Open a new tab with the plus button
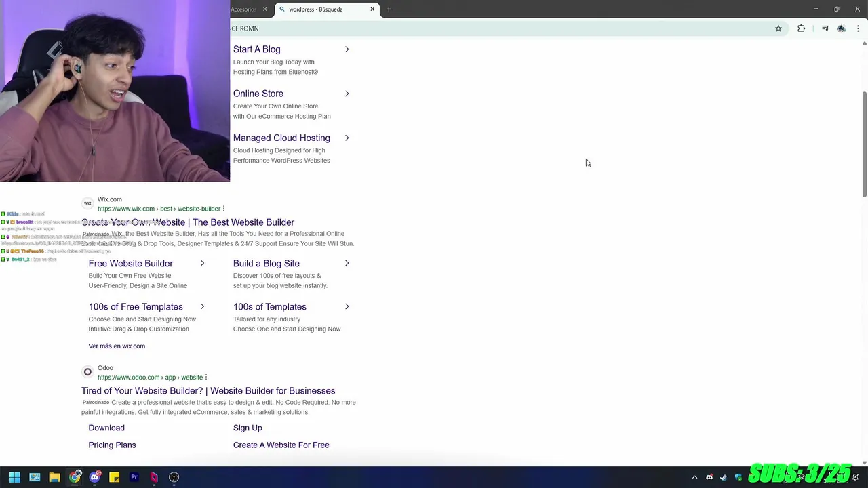 tap(389, 9)
